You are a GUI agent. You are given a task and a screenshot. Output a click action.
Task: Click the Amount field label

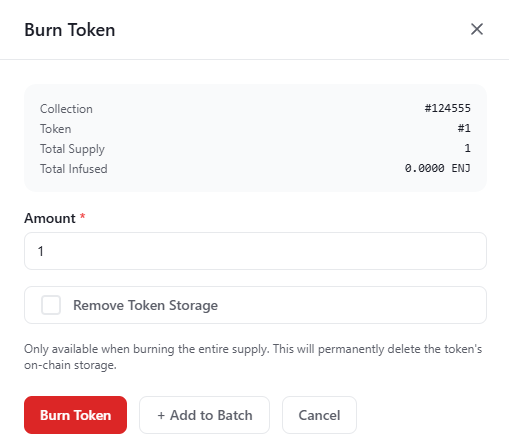[x=50, y=219]
